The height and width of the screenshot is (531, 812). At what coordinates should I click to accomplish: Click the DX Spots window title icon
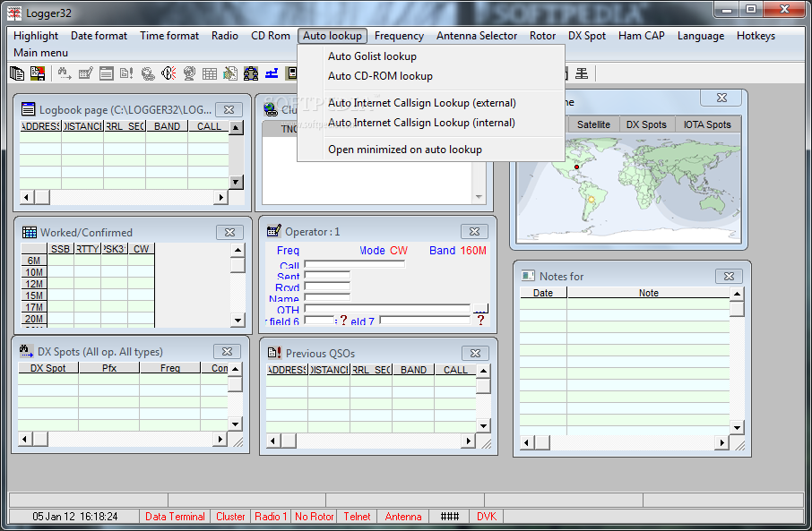(26, 351)
